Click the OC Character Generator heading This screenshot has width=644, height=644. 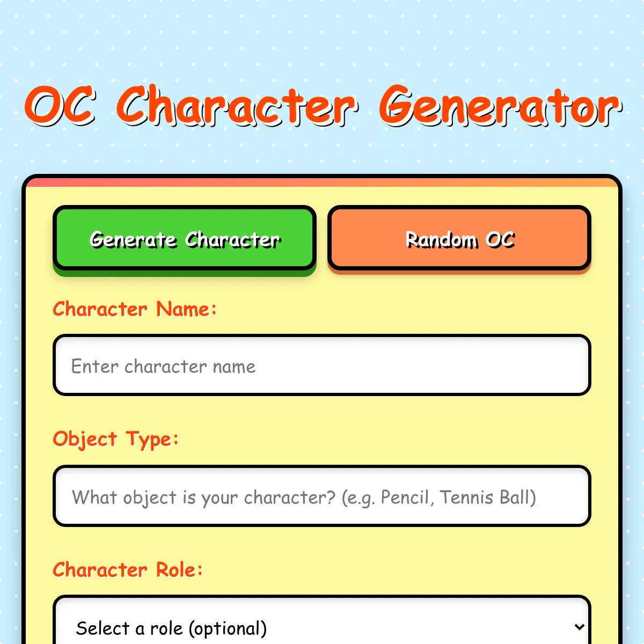point(323,106)
